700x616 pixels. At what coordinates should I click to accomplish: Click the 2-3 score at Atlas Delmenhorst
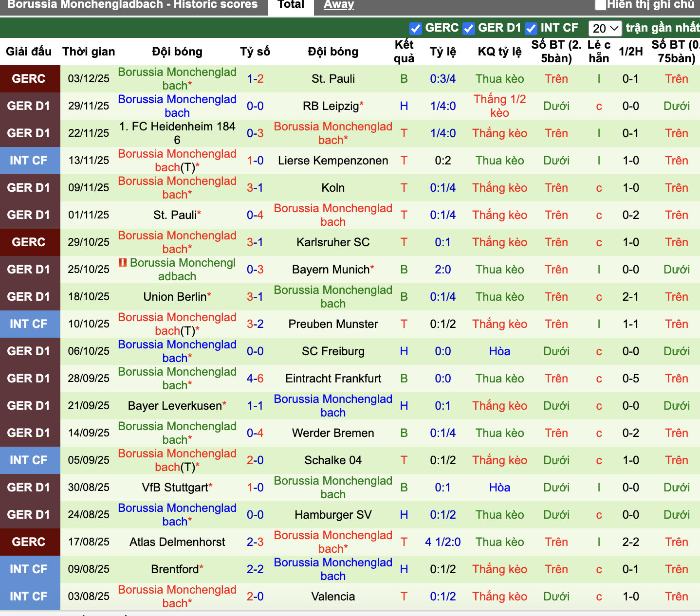pyautogui.click(x=255, y=542)
